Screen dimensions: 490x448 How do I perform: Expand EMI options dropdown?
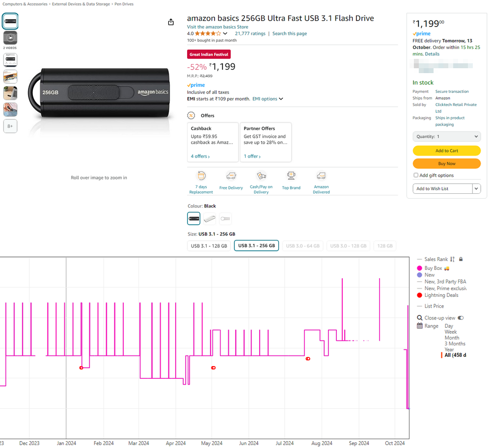268,99
